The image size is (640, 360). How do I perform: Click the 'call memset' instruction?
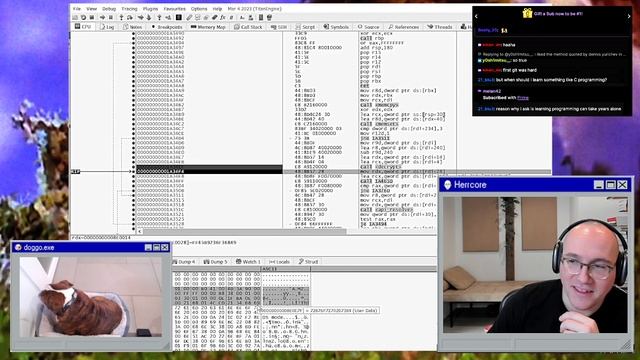coord(379,124)
